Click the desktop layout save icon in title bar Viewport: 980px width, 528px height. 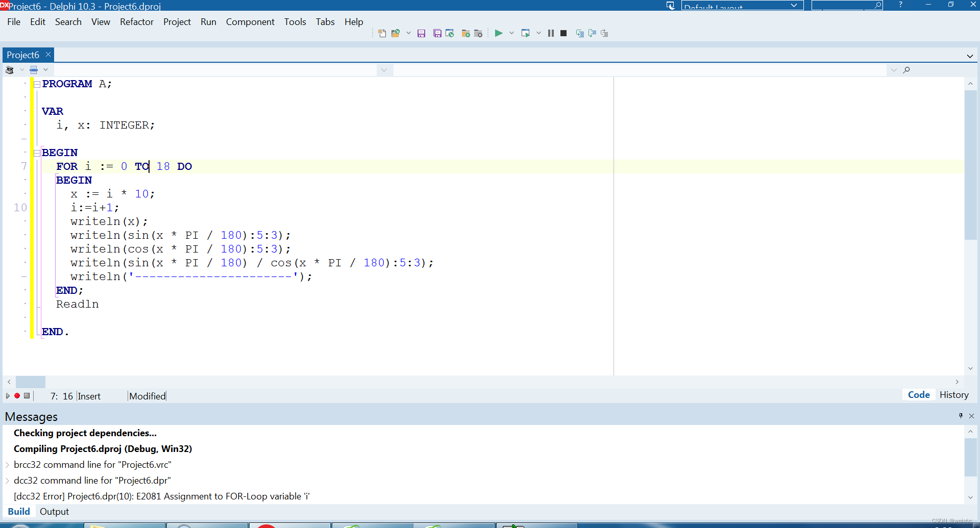coord(671,5)
